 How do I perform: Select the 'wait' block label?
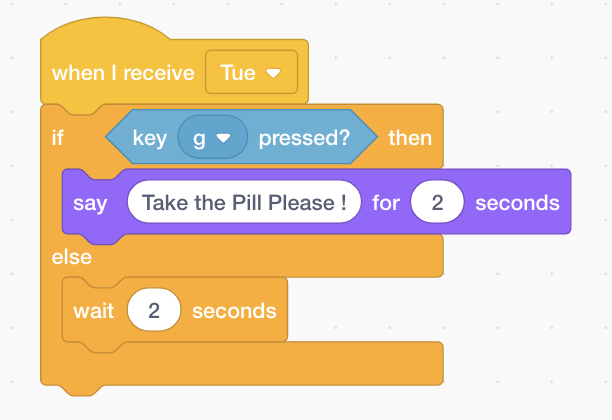(x=92, y=310)
